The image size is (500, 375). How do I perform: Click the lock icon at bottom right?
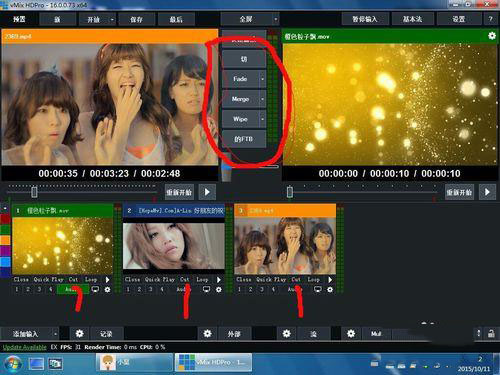(x=491, y=333)
